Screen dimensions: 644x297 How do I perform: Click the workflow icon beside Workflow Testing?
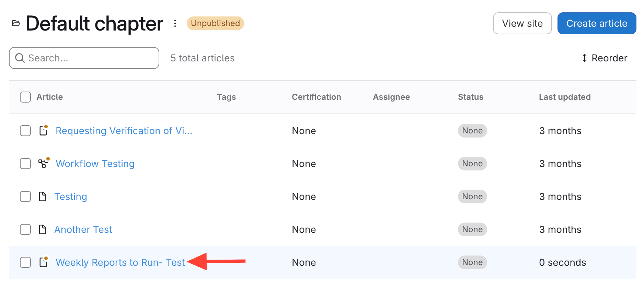(43, 164)
